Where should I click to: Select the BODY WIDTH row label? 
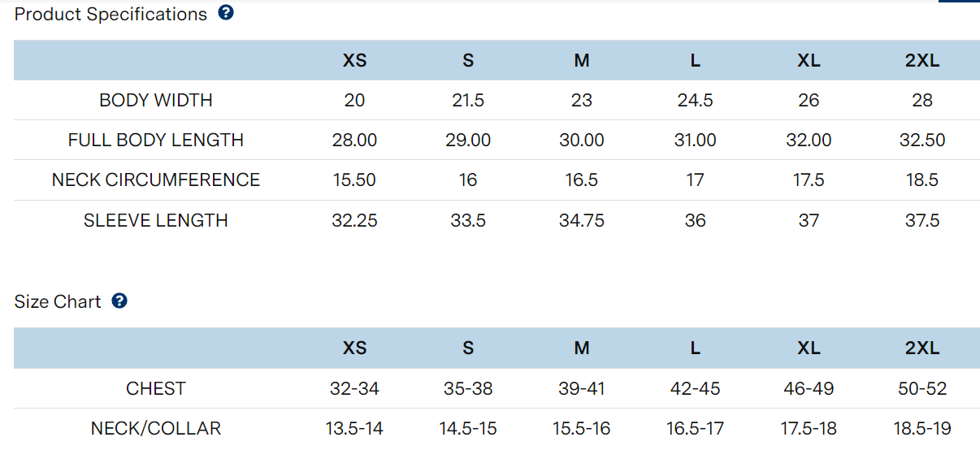tap(156, 101)
